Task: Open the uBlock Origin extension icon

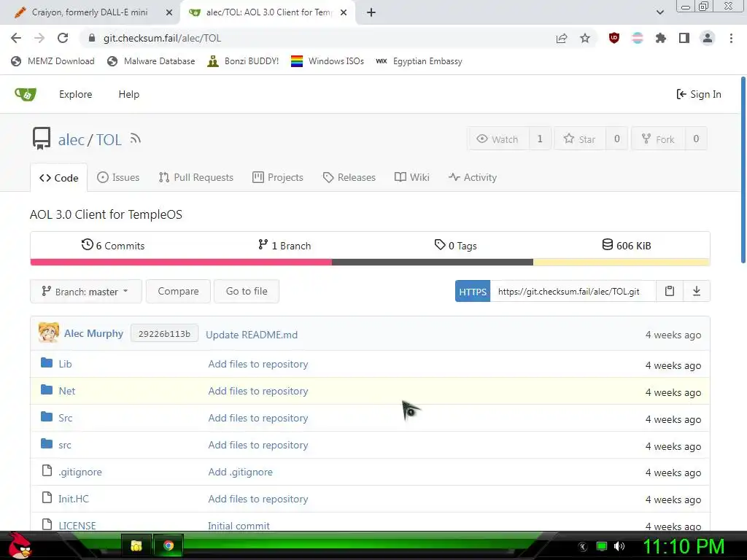Action: [614, 38]
